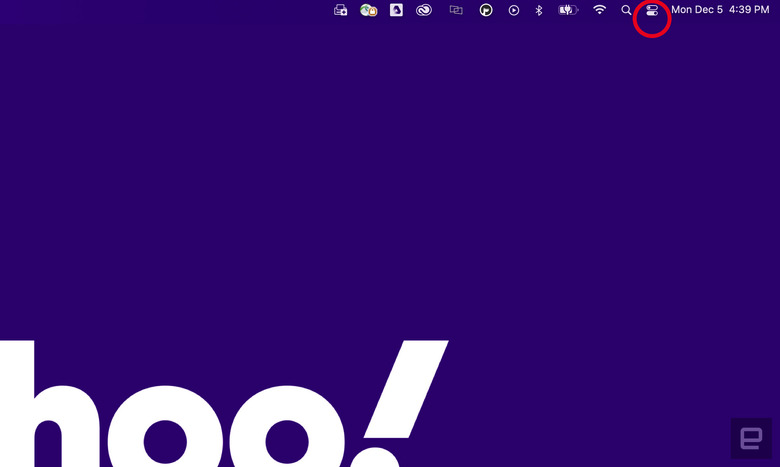Click the large white letter h
The height and width of the screenshot is (467, 780).
(x=50, y=404)
